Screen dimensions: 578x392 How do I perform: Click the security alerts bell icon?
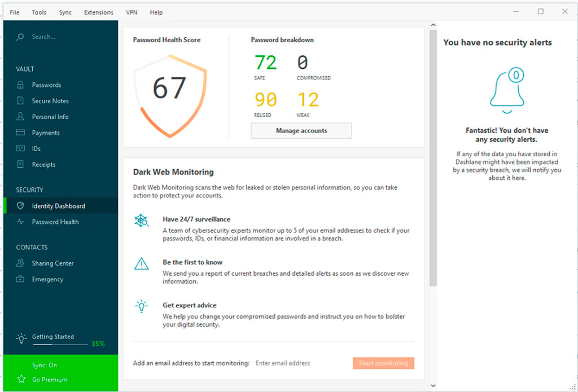coord(507,90)
